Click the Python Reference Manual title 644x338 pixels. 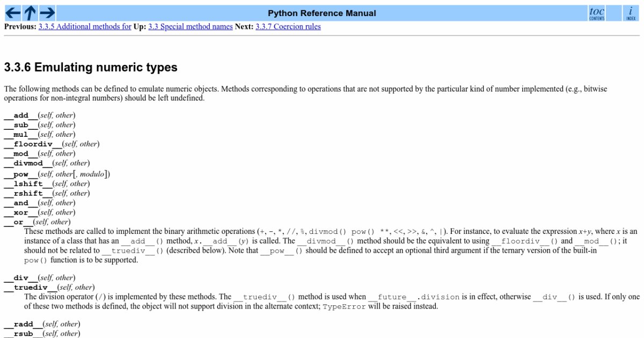click(x=322, y=13)
